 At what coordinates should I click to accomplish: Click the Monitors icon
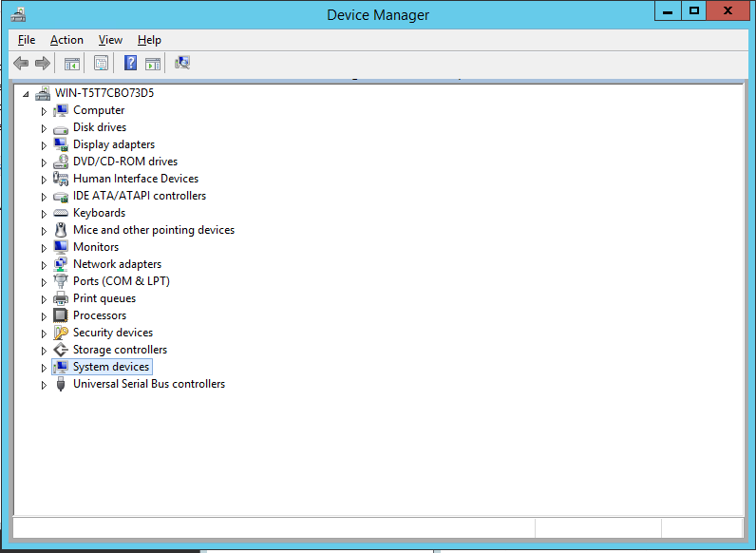click(x=61, y=247)
